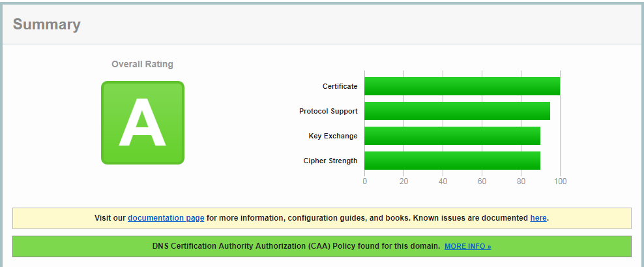
Task: Click the Cipher Strength score bar
Action: tap(452, 161)
